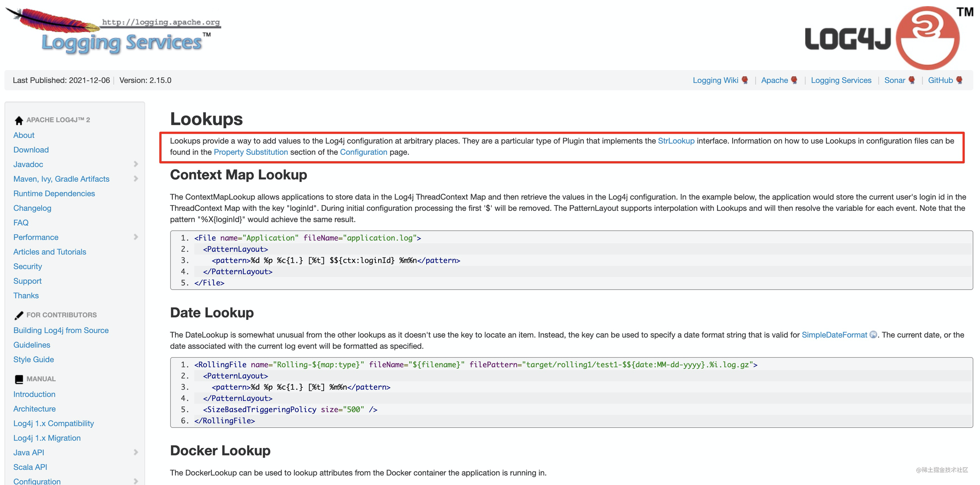Open the Property Substitution link
This screenshot has width=980, height=485.
[x=250, y=152]
